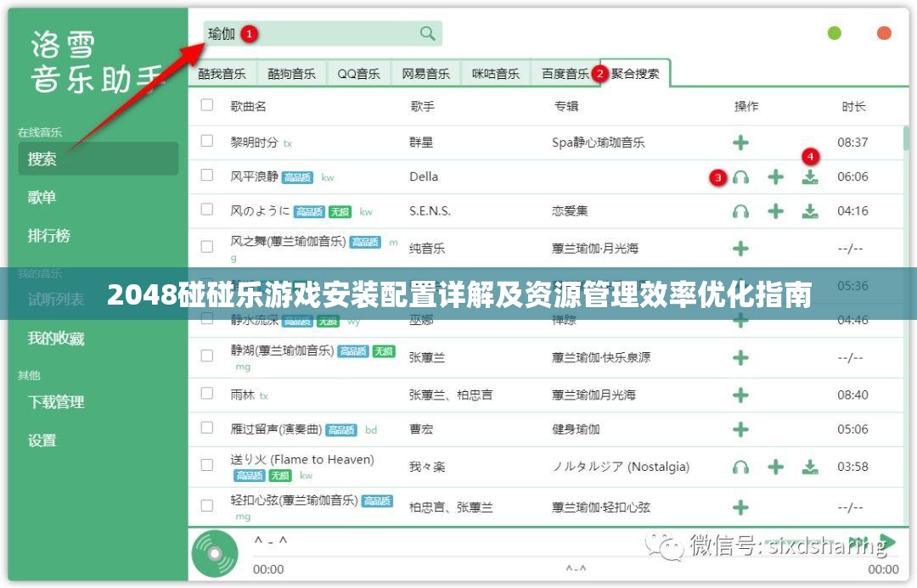917x588 pixels.
Task: Add 送り火 with the plus icon
Action: (775, 467)
